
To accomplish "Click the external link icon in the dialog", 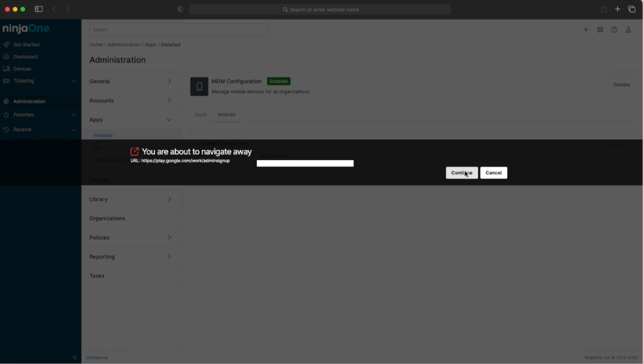I will 134,151.
